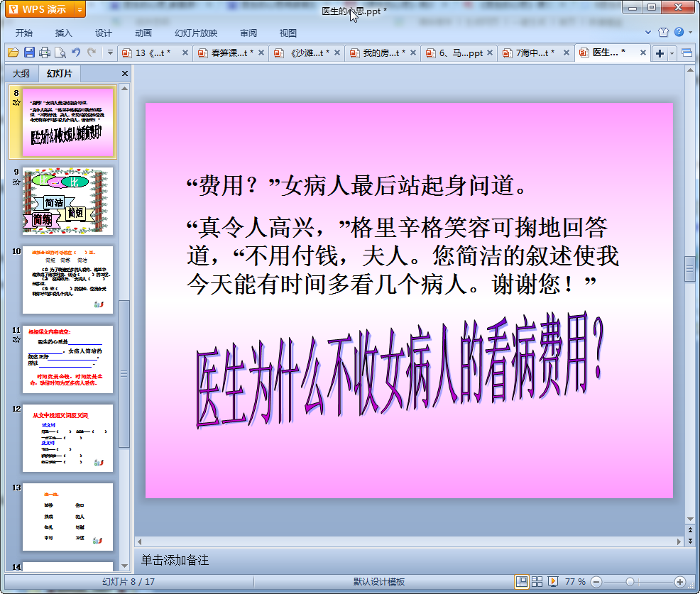Screen dimensions: 700x594
Task: Collapse the ribbon with the chevron icon
Action: (x=647, y=32)
